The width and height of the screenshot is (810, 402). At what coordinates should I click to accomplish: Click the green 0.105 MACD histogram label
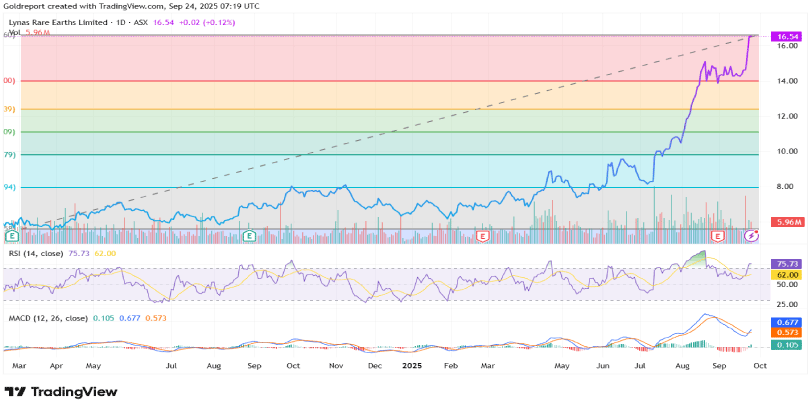point(787,345)
